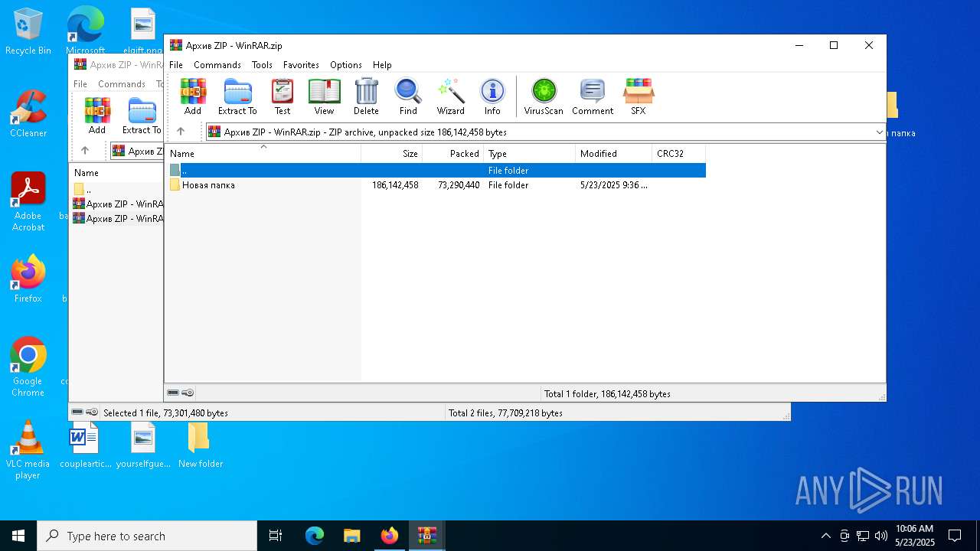Click Extract To in background WinRAR window

pyautogui.click(x=142, y=116)
